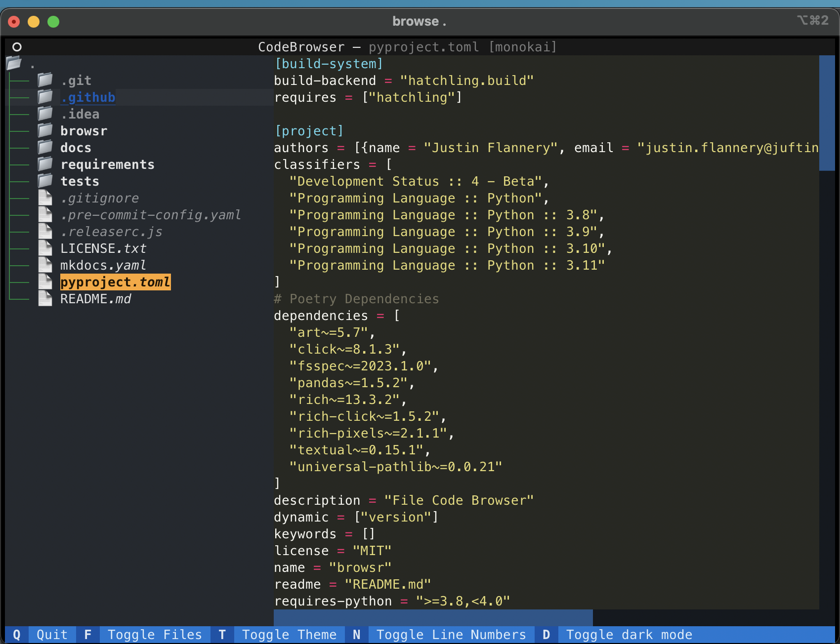Open LICENSE.txt in the tree
Viewport: 840px width, 644px height.
[x=104, y=248]
